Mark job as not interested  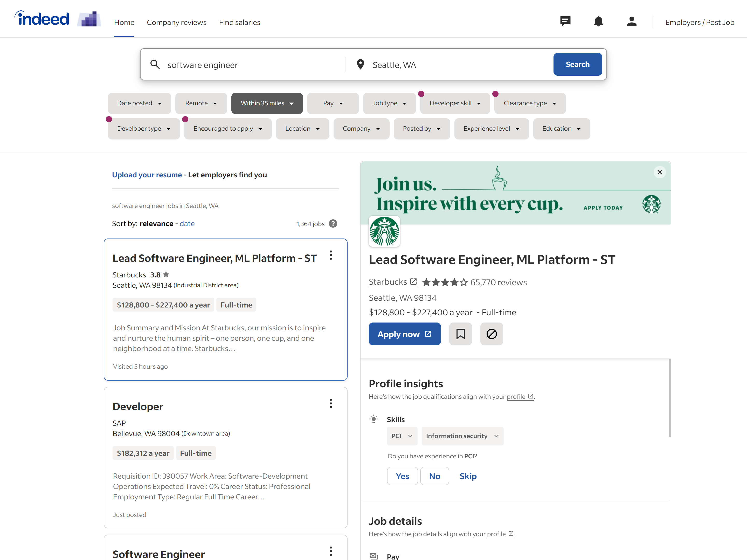pyautogui.click(x=491, y=334)
